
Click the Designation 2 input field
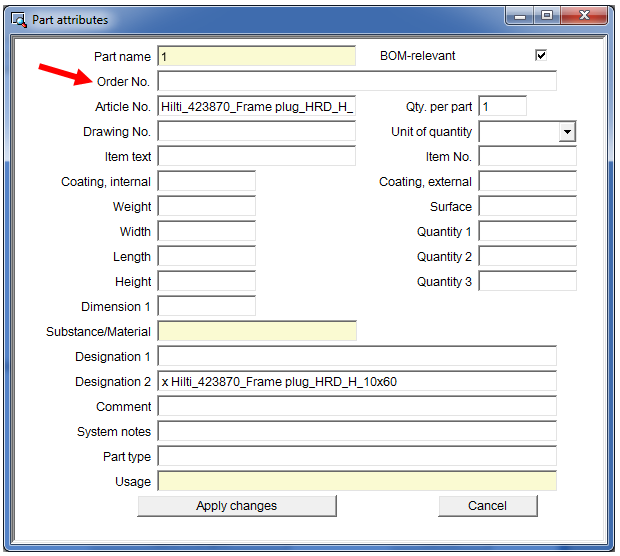point(357,381)
